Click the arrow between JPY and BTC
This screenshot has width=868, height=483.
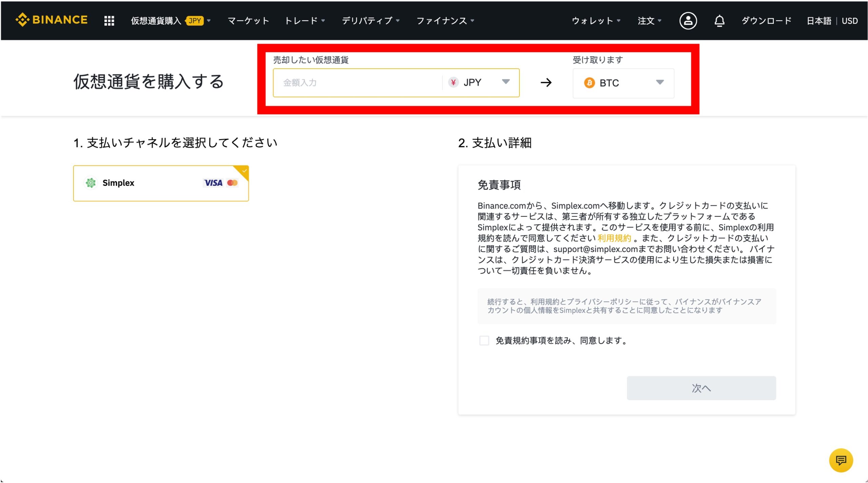pos(546,82)
